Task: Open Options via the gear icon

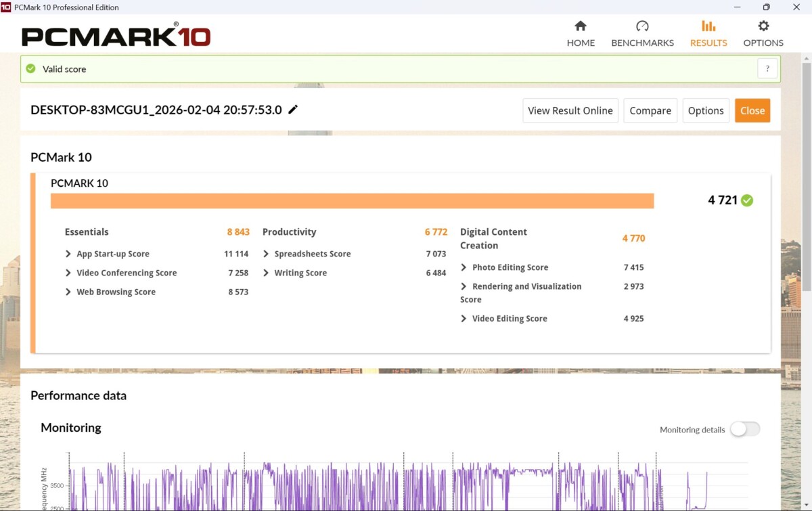Action: click(x=763, y=26)
